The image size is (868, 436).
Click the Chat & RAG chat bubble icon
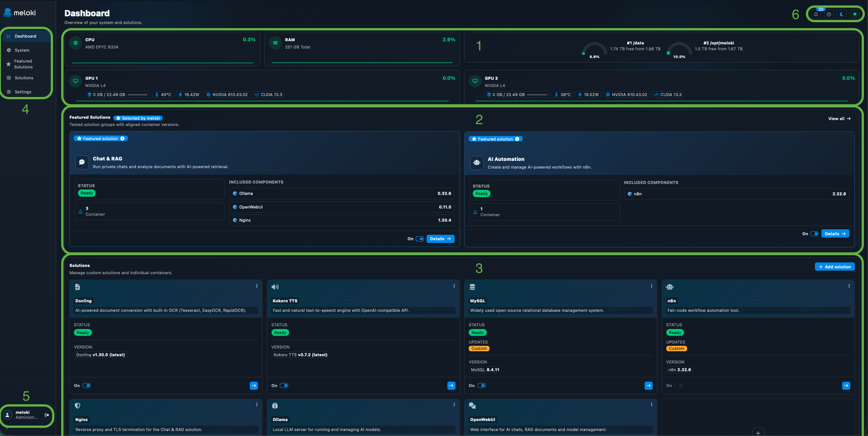(82, 162)
